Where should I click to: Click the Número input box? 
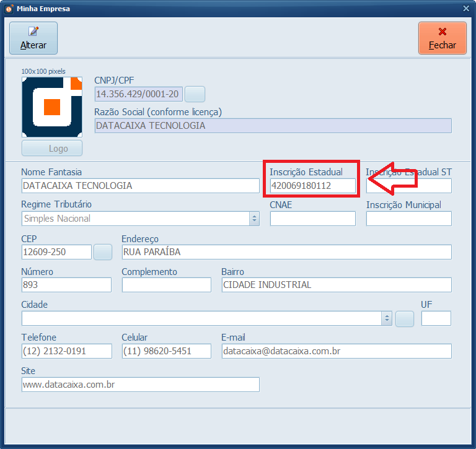point(66,285)
